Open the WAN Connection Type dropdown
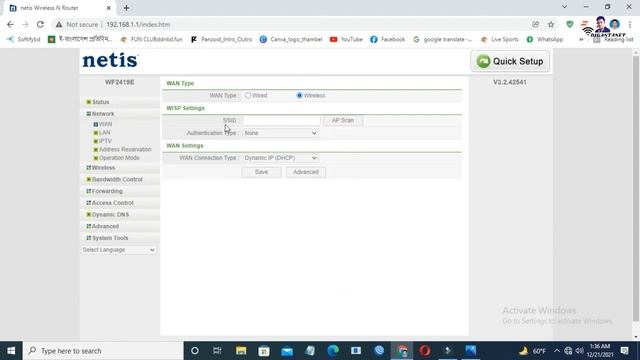640x360 pixels. click(x=280, y=158)
